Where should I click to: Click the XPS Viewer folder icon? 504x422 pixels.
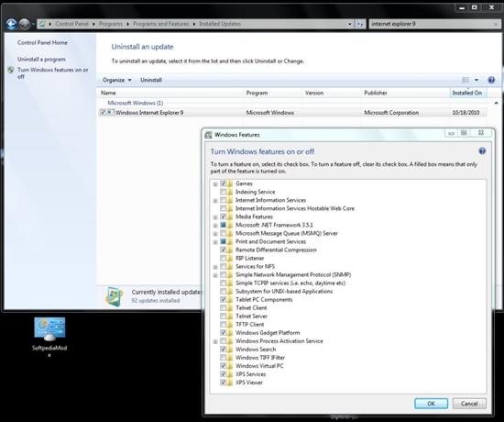pos(230,383)
